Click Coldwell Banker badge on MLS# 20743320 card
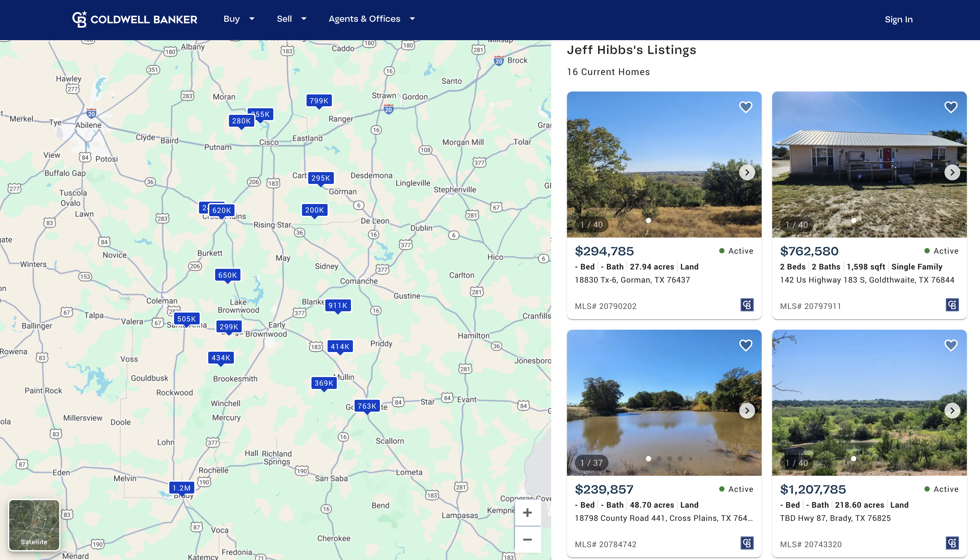Viewport: 980px width, 560px height. point(952,543)
